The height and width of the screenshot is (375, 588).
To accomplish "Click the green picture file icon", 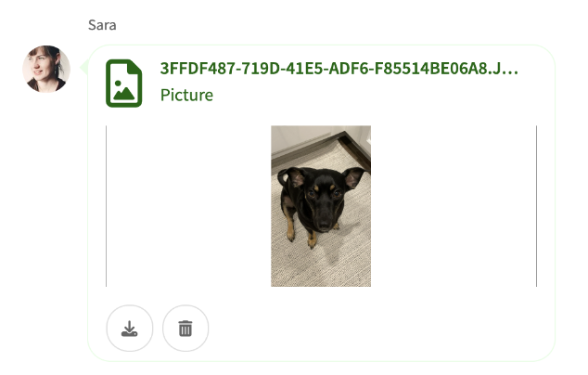I will 123,84.
